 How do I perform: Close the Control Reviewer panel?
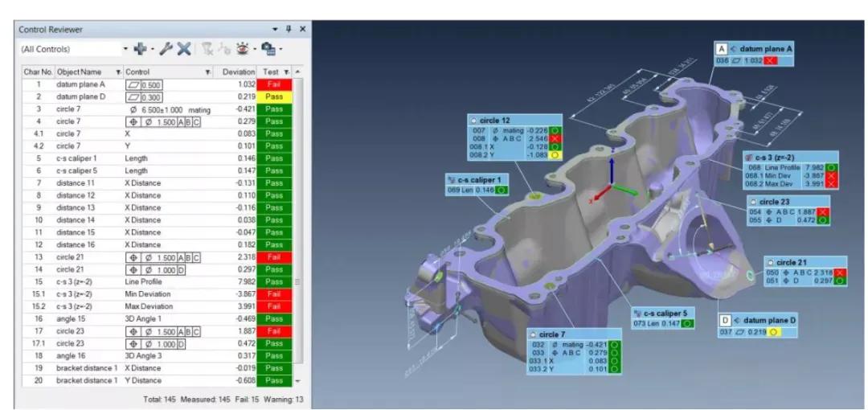click(x=302, y=30)
